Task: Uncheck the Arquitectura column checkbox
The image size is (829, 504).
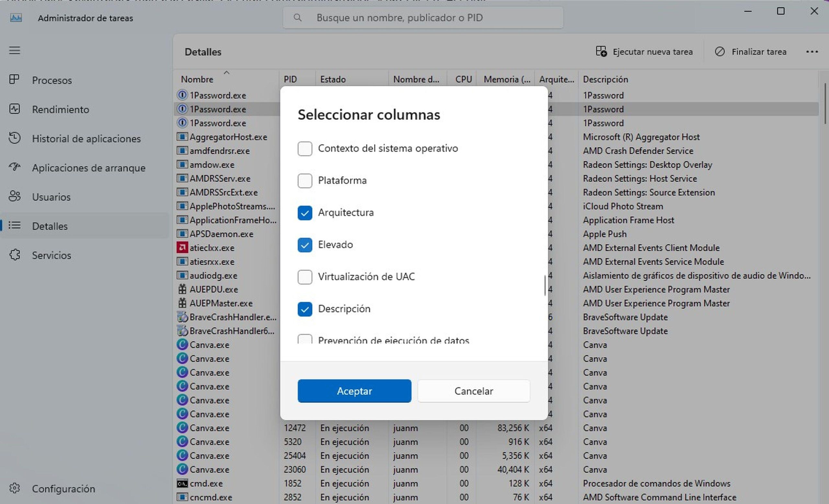Action: tap(305, 213)
